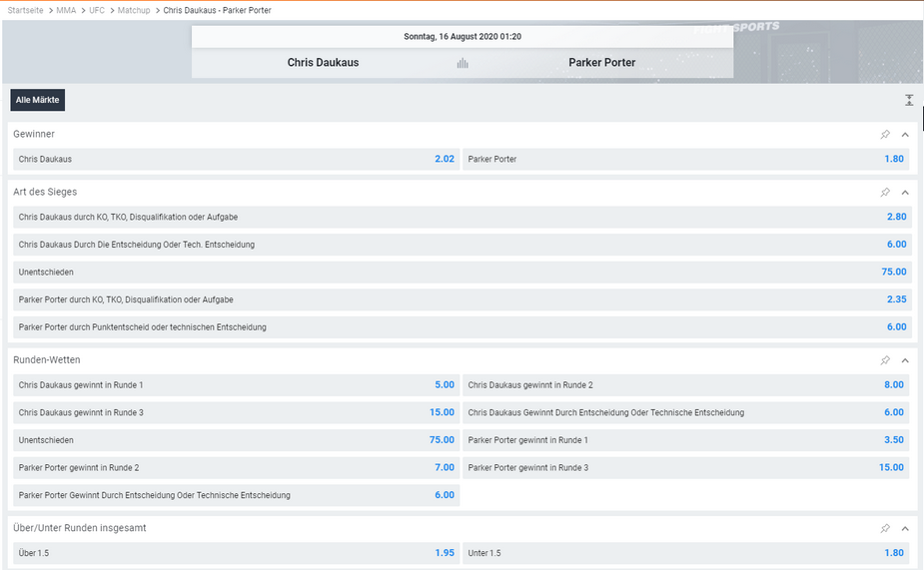Screen dimensions: 924x570
Task: Pick Chris Daukaus gewinnt in Runde 1
Action: pos(237,385)
